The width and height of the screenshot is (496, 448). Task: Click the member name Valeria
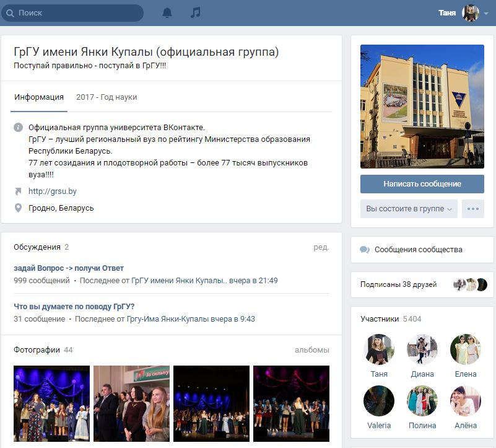(379, 426)
